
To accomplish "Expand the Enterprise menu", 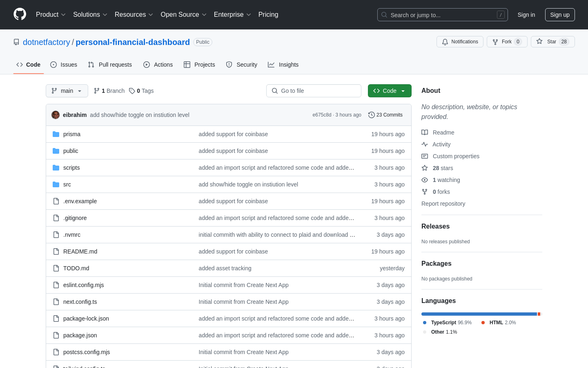I will pos(232,14).
